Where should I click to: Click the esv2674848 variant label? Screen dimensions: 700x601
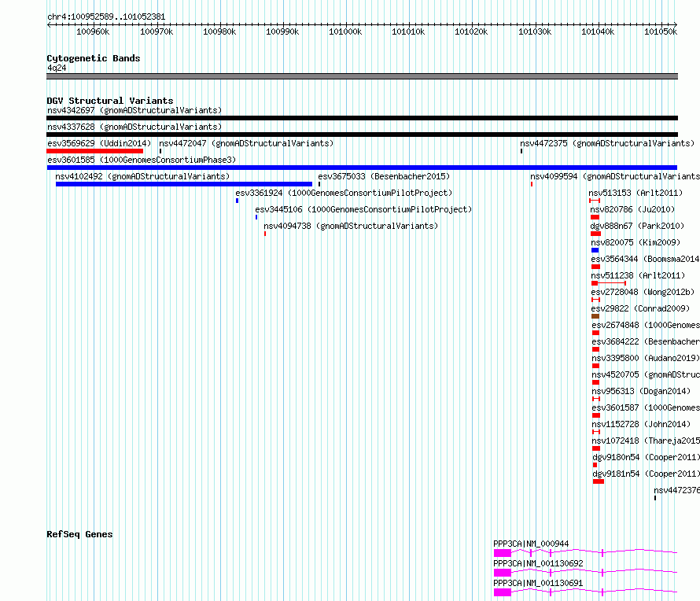tap(646, 325)
